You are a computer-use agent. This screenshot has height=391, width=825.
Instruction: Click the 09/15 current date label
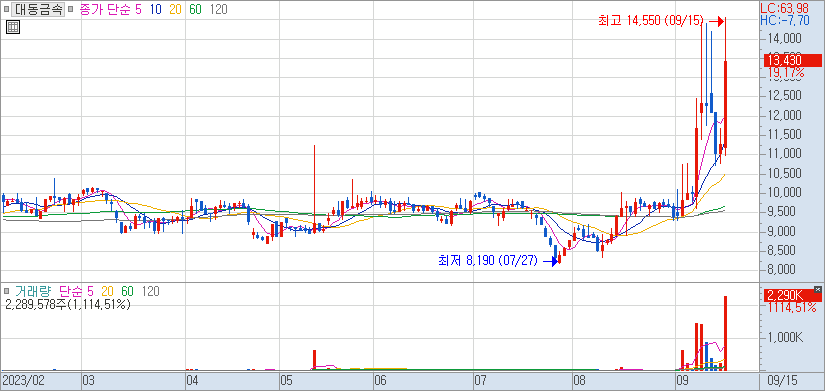(782, 380)
